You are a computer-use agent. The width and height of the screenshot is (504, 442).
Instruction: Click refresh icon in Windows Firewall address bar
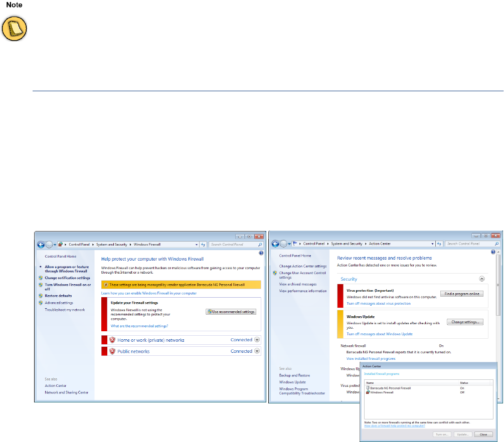(x=203, y=245)
